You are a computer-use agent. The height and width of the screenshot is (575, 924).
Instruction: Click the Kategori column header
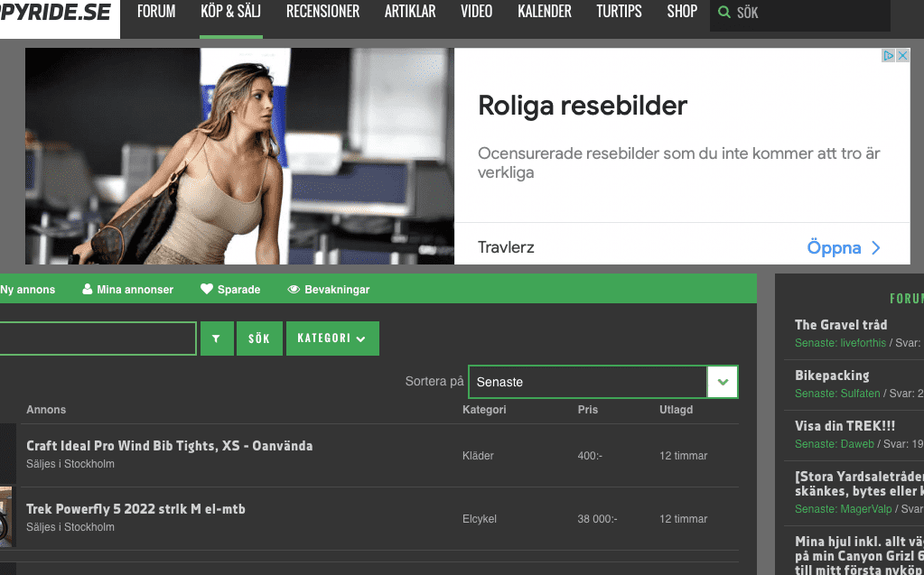click(484, 410)
